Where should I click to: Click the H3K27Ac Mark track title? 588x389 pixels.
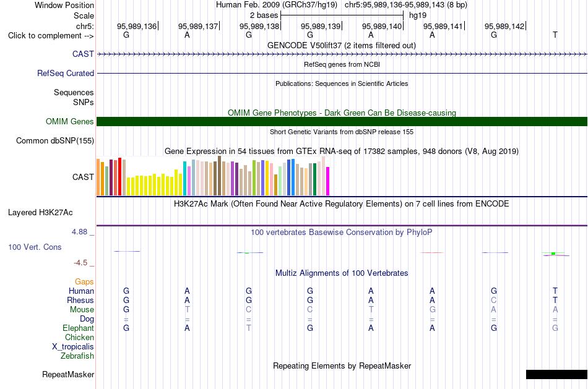(341, 204)
